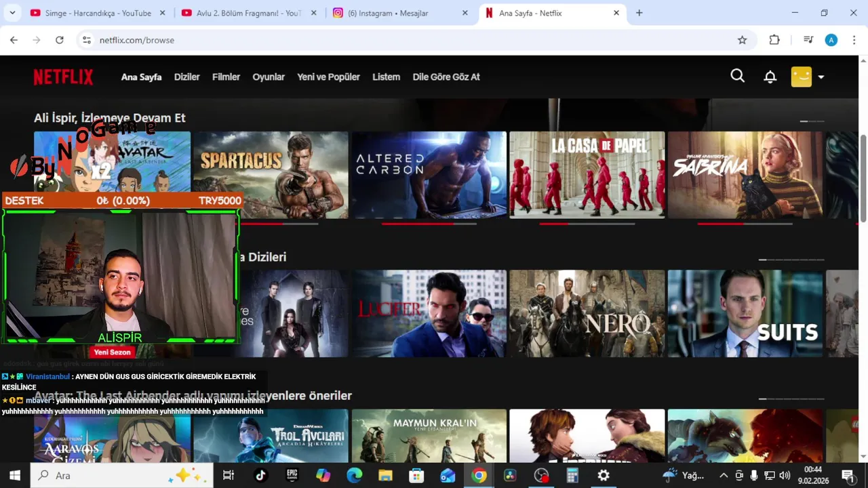Image resolution: width=868 pixels, height=488 pixels.
Task: Click Altered Carbon watch progress bar
Action: pos(429,224)
